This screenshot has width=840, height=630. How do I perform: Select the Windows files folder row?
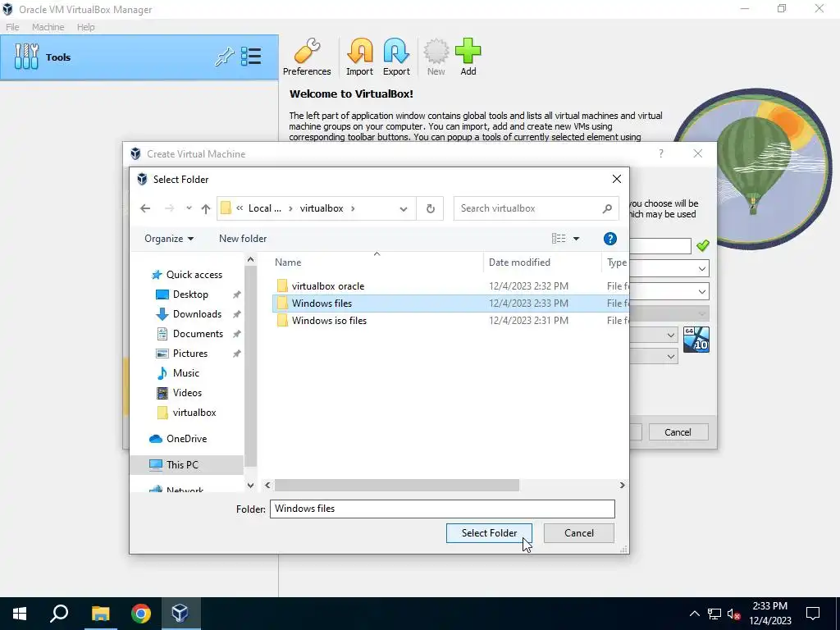coord(450,304)
